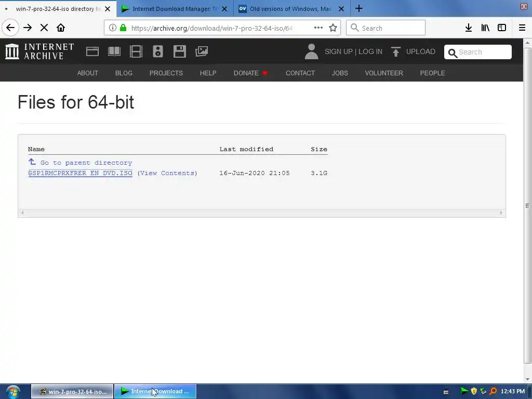The width and height of the screenshot is (532, 399).
Task: Open the JOBS menu item
Action: [340, 73]
